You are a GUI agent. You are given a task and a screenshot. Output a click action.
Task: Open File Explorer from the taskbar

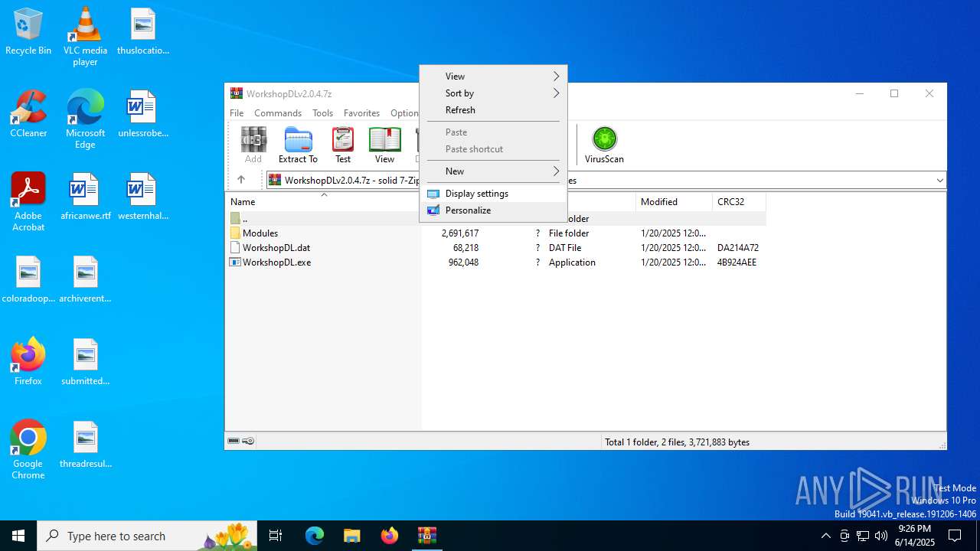point(351,536)
